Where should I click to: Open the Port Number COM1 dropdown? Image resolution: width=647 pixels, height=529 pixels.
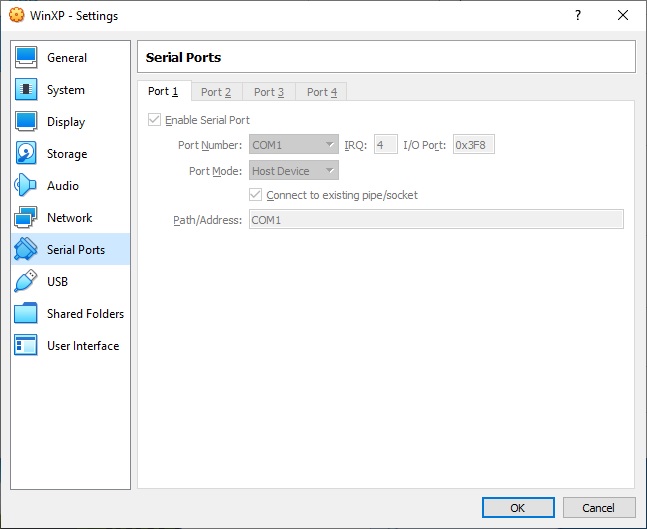tap(294, 145)
